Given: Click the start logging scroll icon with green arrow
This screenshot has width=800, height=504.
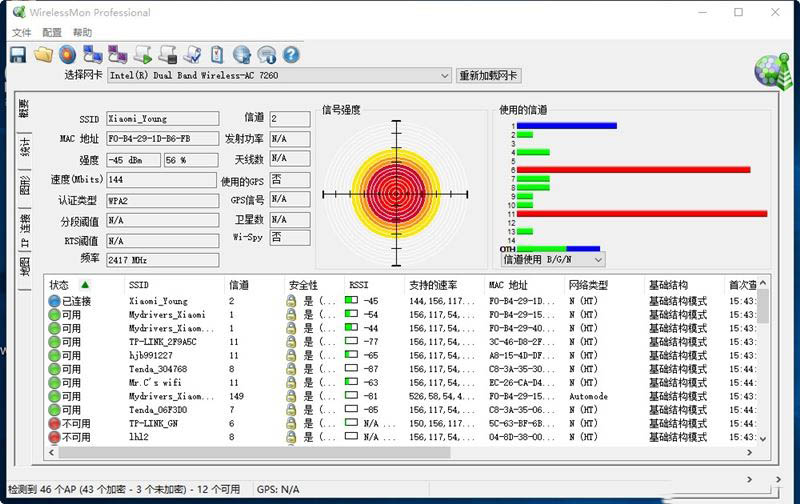Looking at the screenshot, I should click(143, 55).
